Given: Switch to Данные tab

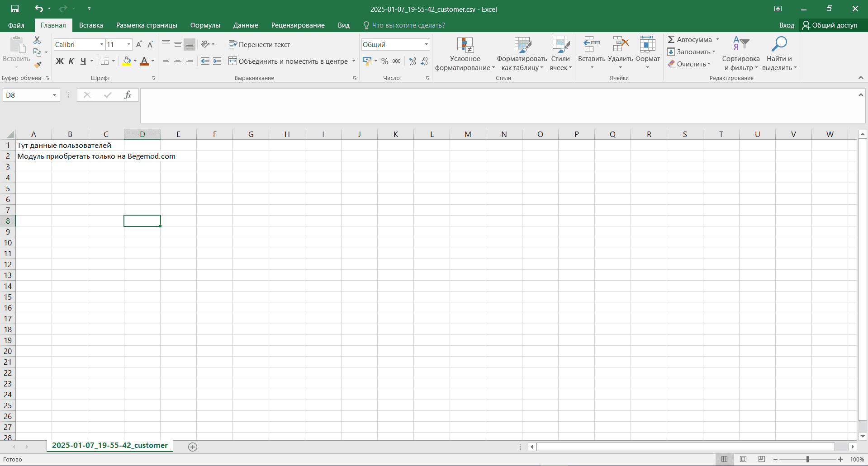Looking at the screenshot, I should [x=246, y=25].
